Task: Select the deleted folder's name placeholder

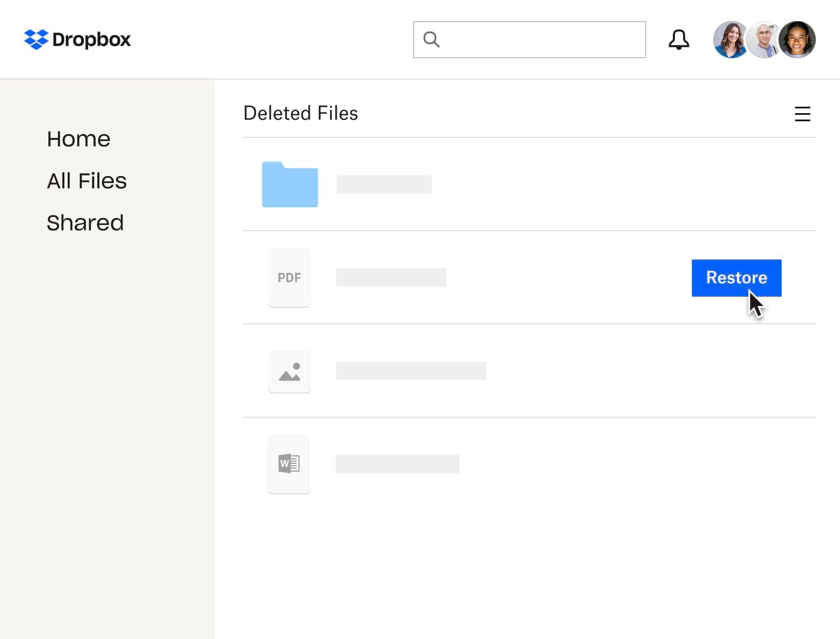Action: pyautogui.click(x=384, y=184)
